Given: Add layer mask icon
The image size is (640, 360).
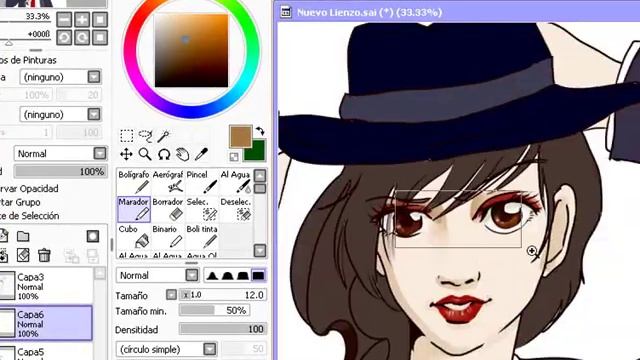Looking at the screenshot, I should pyautogui.click(x=93, y=236).
